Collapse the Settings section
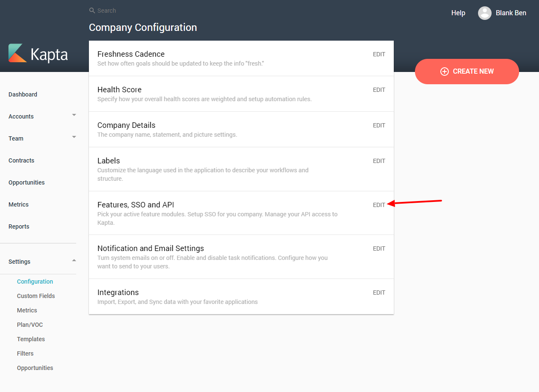Screen dimensions: 539x392 coord(74,260)
